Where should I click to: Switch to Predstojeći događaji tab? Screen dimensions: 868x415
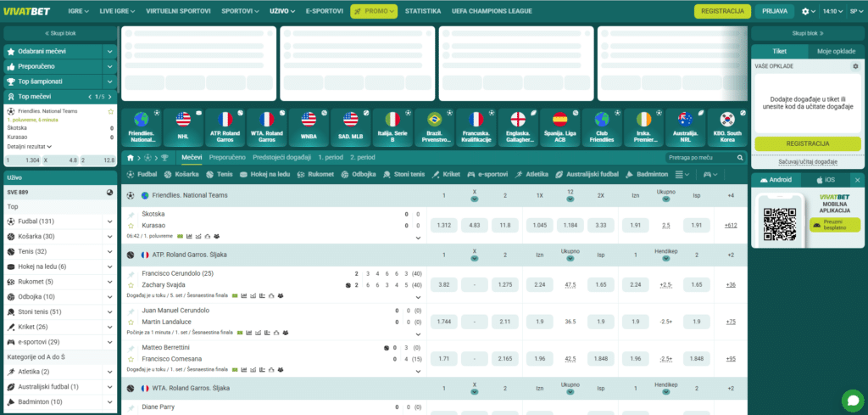[x=281, y=158]
